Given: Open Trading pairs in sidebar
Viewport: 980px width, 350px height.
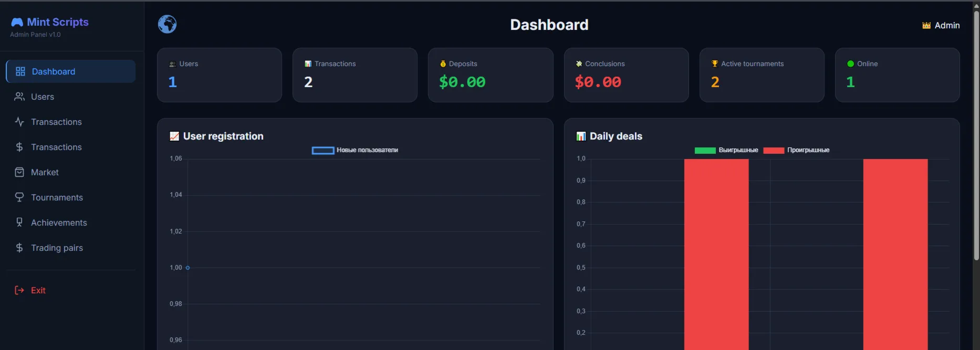Looking at the screenshot, I should (70, 248).
